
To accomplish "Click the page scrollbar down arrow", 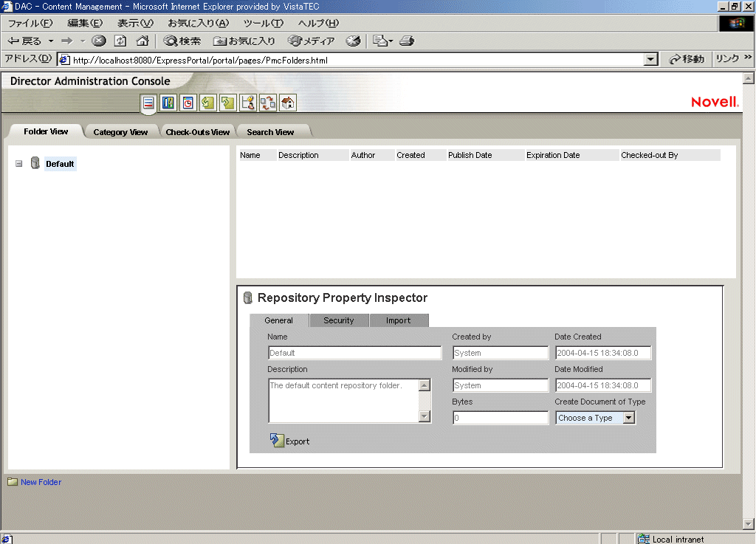I will click(x=749, y=523).
